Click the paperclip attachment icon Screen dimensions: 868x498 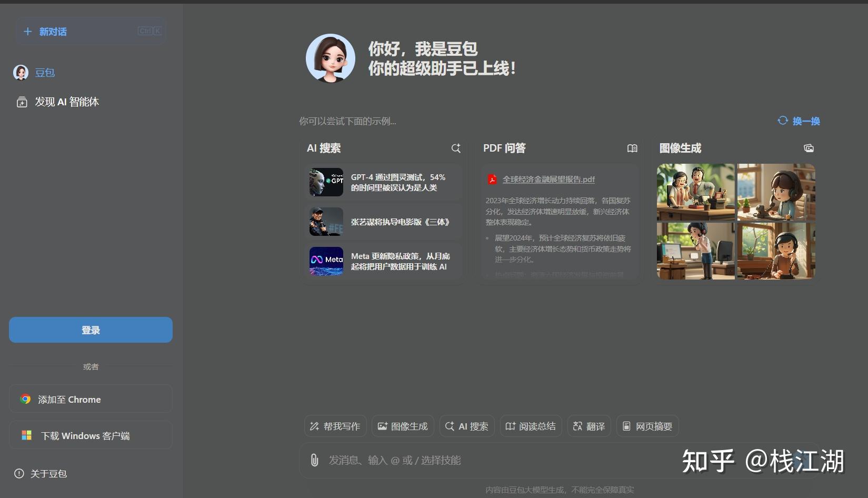pos(314,460)
